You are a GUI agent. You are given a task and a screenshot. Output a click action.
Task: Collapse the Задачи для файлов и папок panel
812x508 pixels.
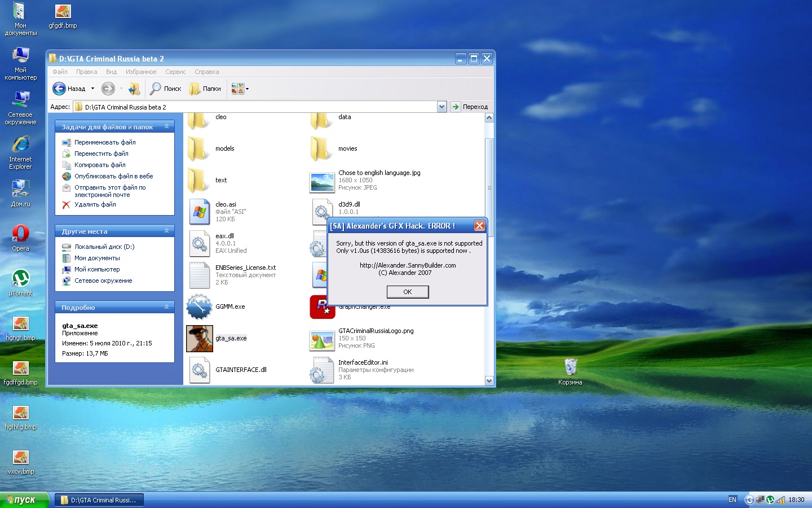(166, 126)
